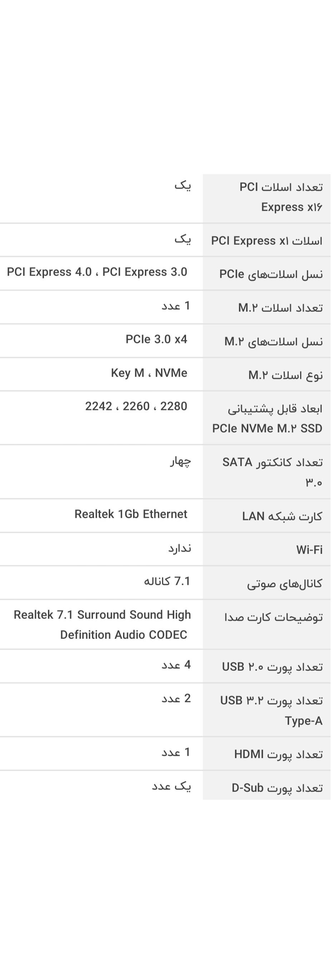Click the Wi-Fi value ندارد
This screenshot has width=332, height=980.
click(x=180, y=548)
